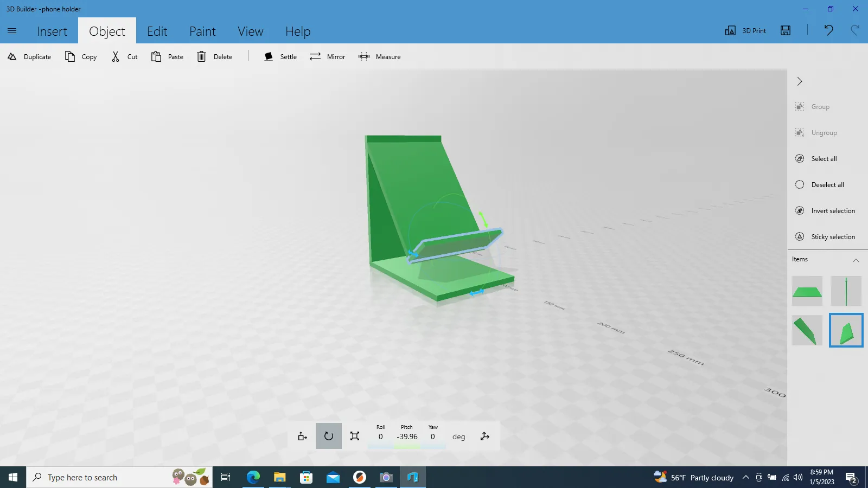This screenshot has width=868, height=488.
Task: Switch to the Insert tab
Action: (x=52, y=31)
